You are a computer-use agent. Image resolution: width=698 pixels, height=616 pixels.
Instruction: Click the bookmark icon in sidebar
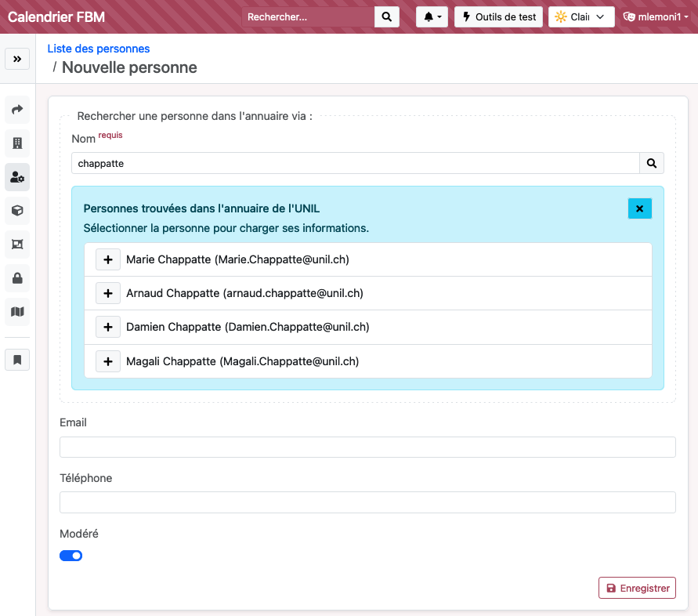(x=17, y=360)
